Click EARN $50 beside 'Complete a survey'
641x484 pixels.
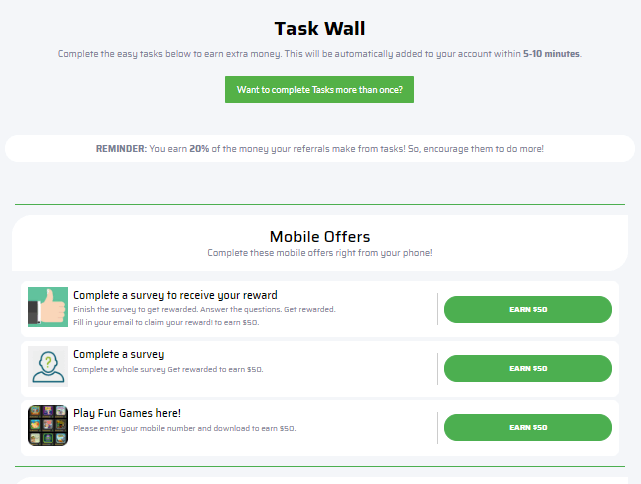coord(528,368)
